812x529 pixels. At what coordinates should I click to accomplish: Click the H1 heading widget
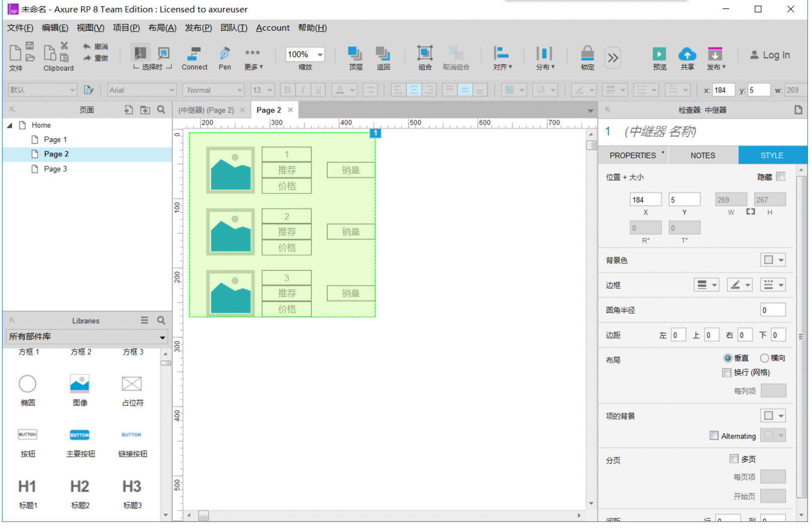(27, 486)
